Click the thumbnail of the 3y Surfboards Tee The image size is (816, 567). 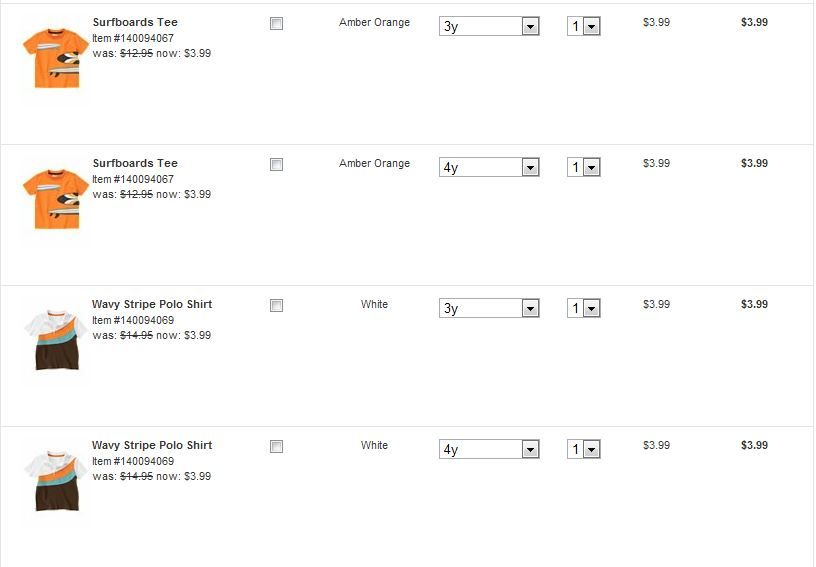(55, 58)
